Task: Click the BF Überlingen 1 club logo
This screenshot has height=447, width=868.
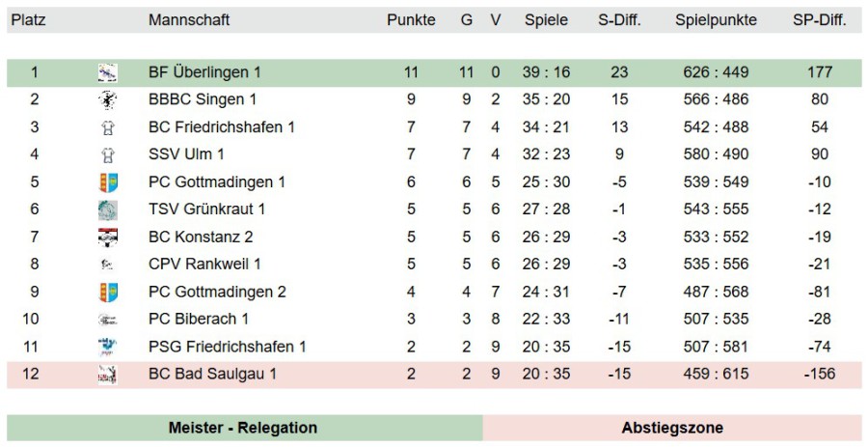Action: (x=107, y=72)
